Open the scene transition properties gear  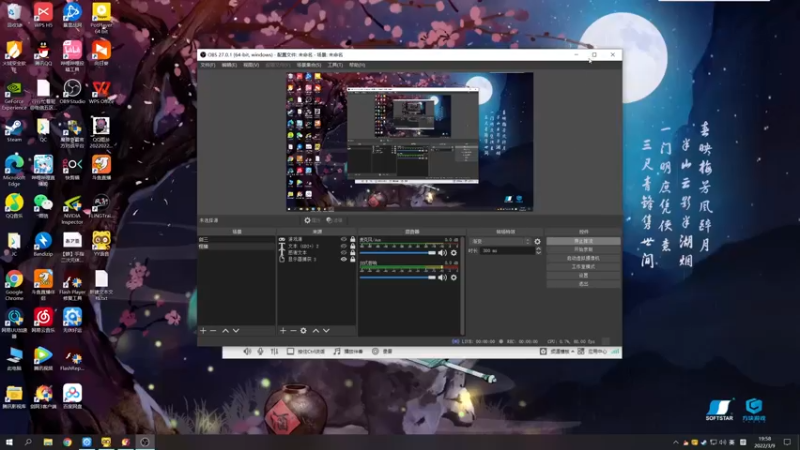point(537,242)
